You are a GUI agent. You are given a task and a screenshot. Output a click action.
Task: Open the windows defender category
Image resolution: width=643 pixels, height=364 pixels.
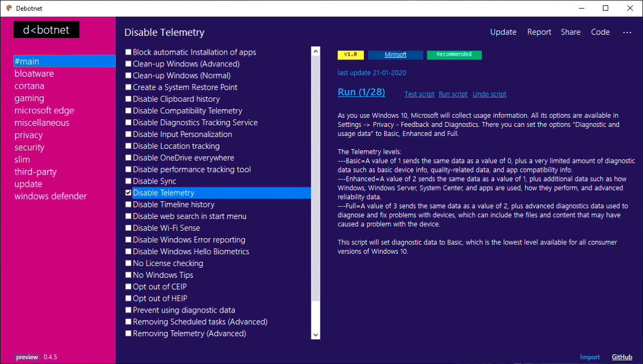click(50, 196)
